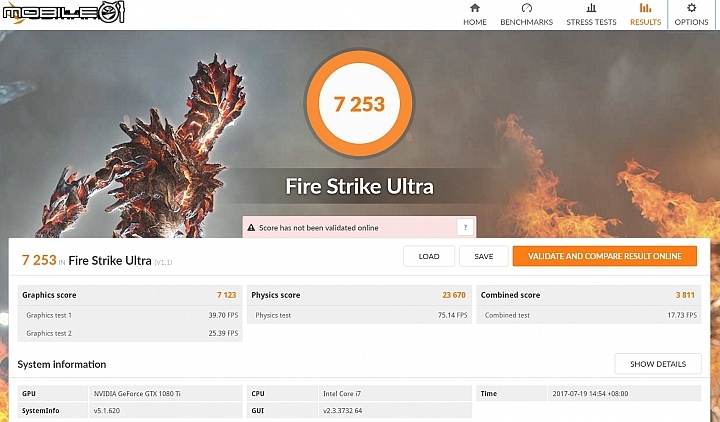Click the System information heading

coord(62,365)
